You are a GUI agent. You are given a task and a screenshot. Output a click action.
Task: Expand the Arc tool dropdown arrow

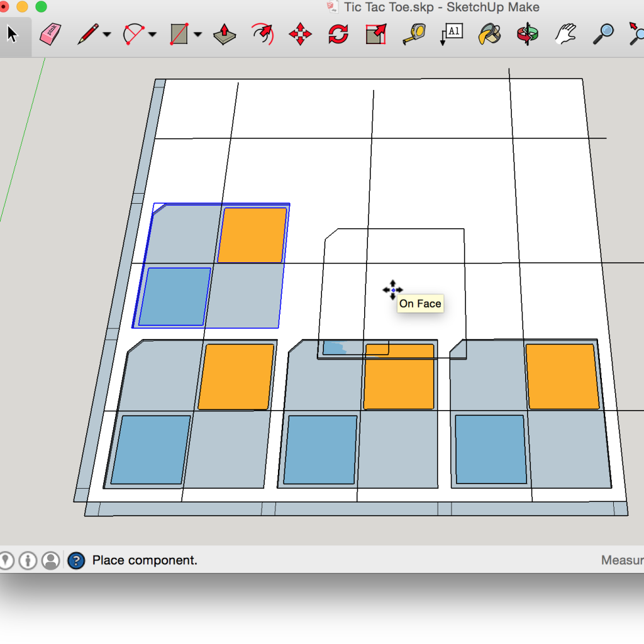[x=152, y=35]
